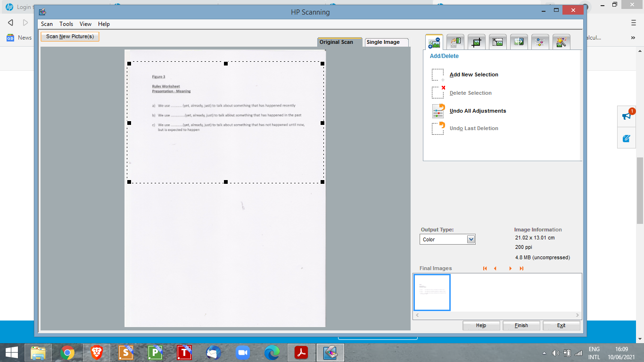Expand the Output Type dropdown
This screenshot has height=362, width=644.
click(471, 239)
